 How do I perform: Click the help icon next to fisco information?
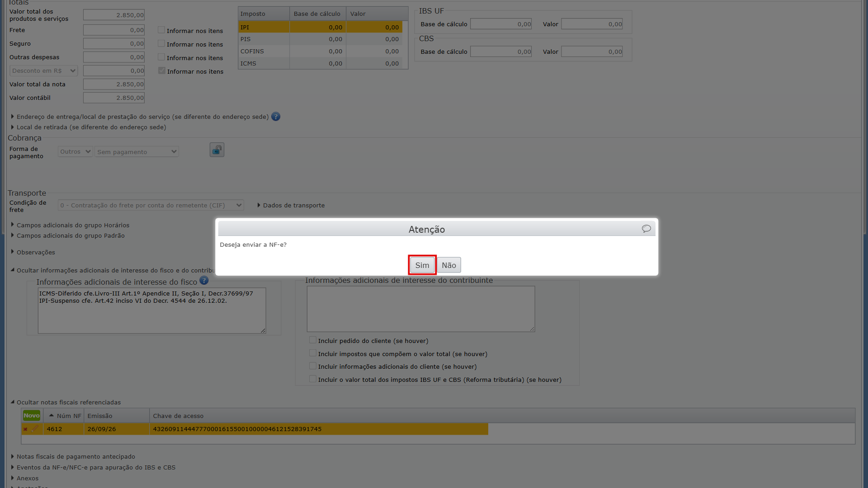point(204,281)
